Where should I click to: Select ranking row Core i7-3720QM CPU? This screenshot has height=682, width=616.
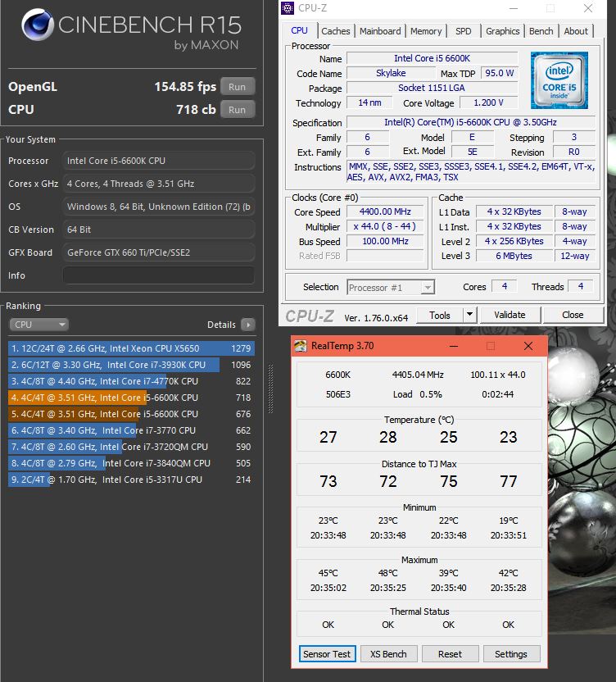click(x=131, y=447)
